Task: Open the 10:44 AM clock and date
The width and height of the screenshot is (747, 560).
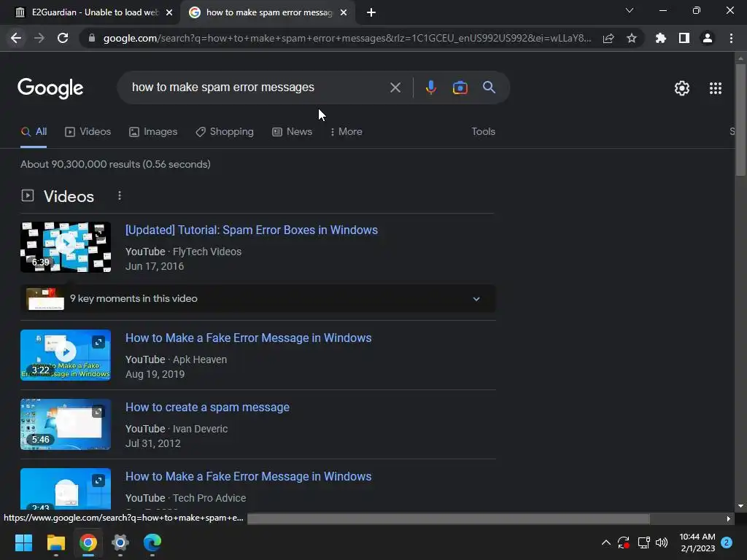Action: click(697, 542)
